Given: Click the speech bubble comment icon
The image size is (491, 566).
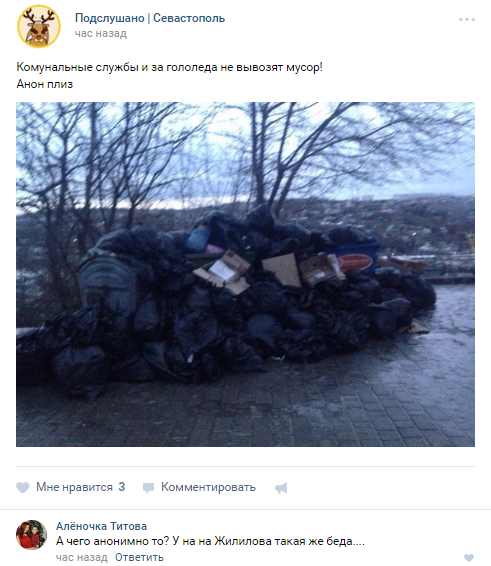Looking at the screenshot, I should pos(148,488).
